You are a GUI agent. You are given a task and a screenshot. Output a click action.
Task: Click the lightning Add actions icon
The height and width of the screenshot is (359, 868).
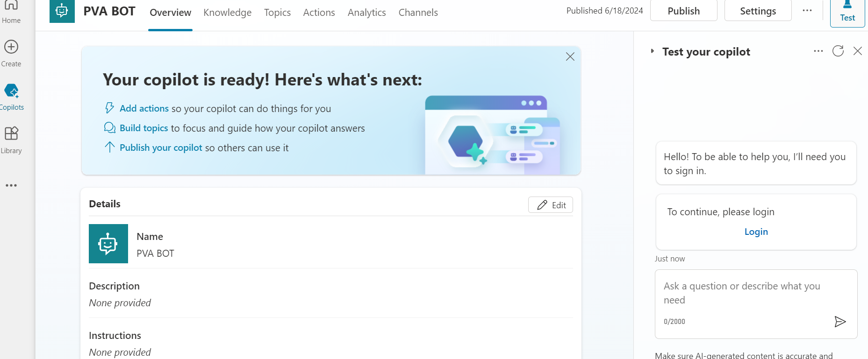tap(109, 108)
